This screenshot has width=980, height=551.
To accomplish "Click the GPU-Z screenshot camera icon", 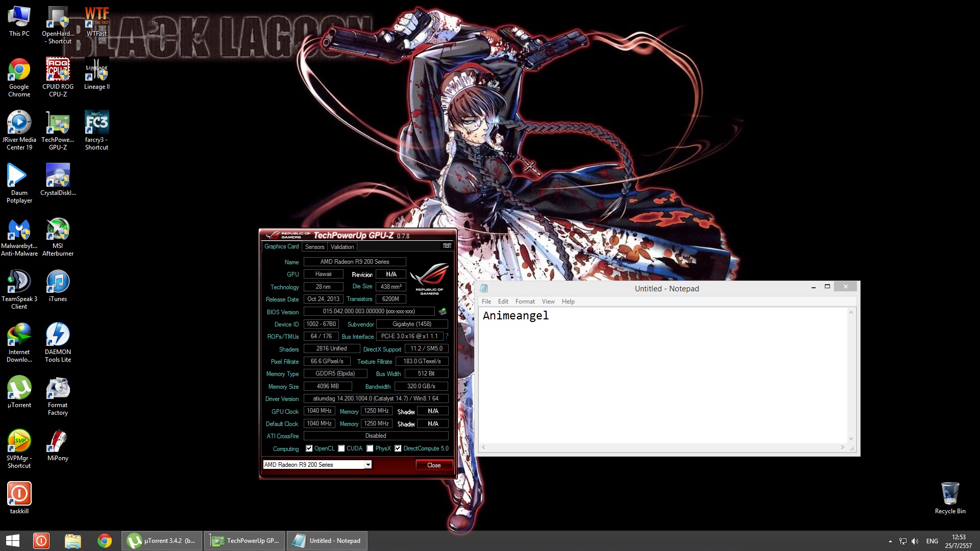I will (x=447, y=246).
